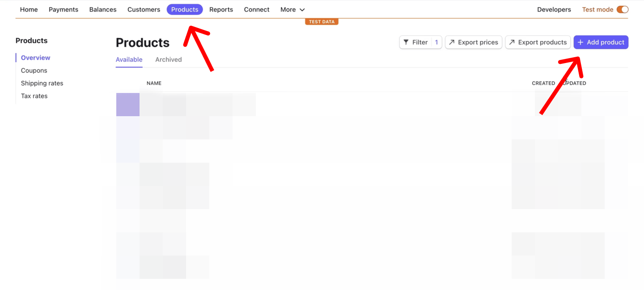644x290 pixels.
Task: Go to the Customers section
Action: [x=144, y=9]
